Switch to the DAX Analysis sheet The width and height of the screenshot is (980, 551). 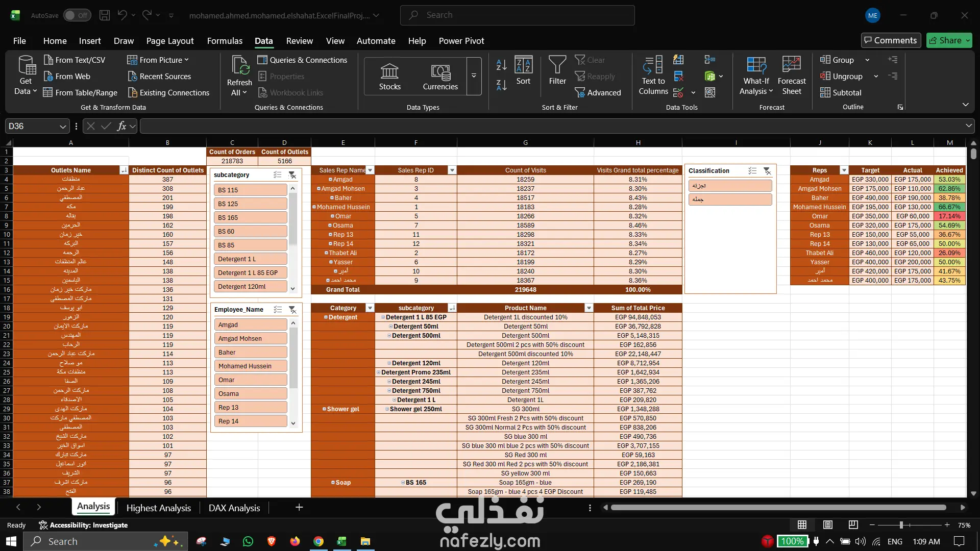tap(234, 508)
